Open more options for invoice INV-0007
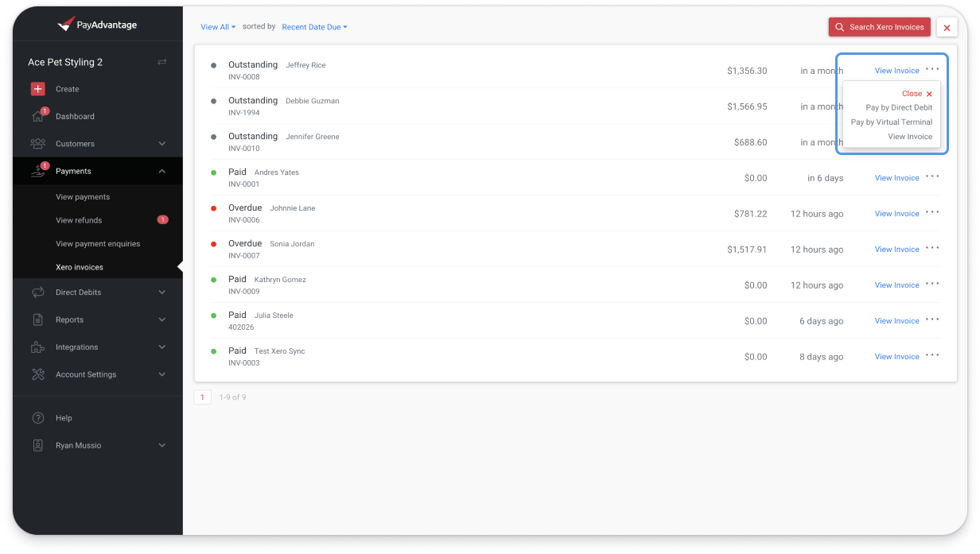 (x=932, y=248)
